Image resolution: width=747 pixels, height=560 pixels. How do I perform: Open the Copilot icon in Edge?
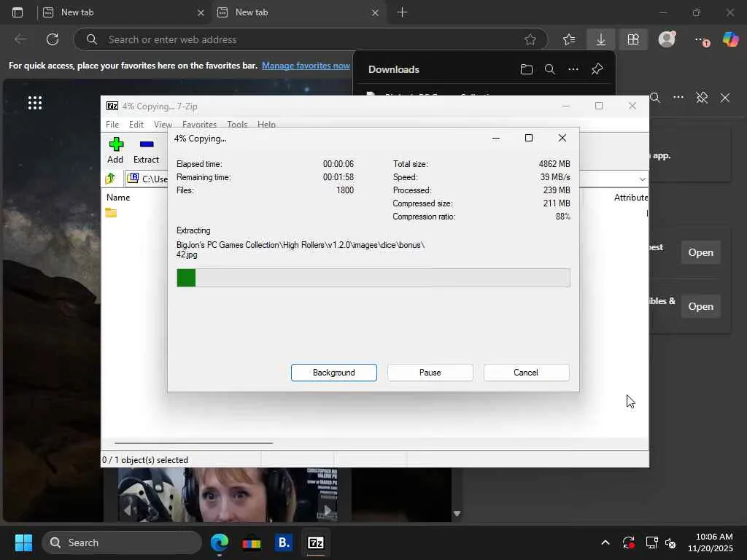click(x=731, y=39)
